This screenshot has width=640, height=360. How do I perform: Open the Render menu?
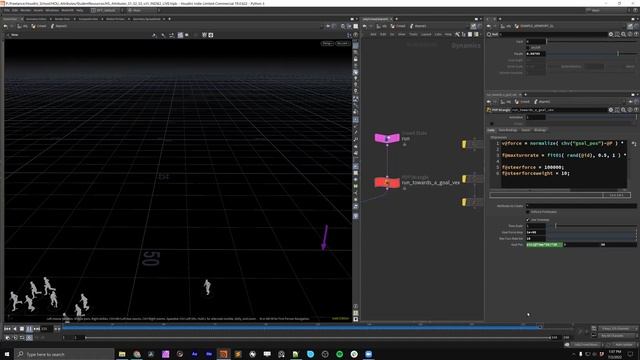click(x=25, y=10)
